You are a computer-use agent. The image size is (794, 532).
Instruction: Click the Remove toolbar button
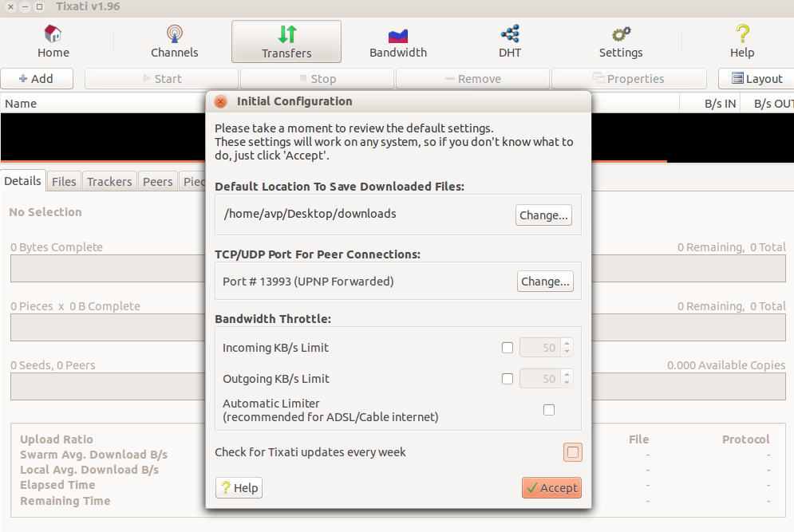[x=472, y=78]
